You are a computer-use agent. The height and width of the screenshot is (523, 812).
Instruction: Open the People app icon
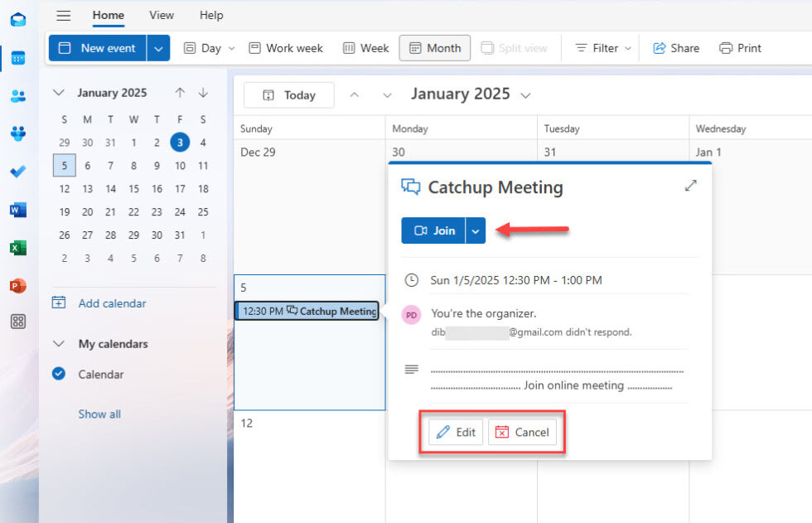pos(18,96)
